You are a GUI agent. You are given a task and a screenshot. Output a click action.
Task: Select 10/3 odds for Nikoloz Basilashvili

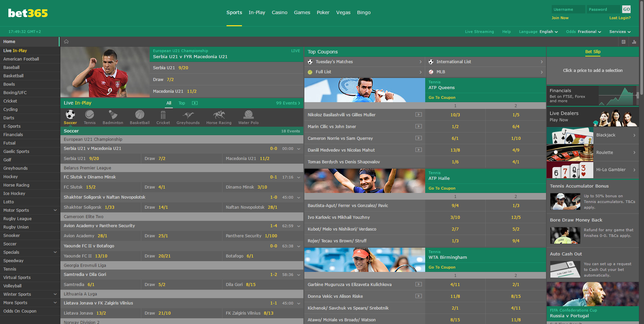point(455,115)
